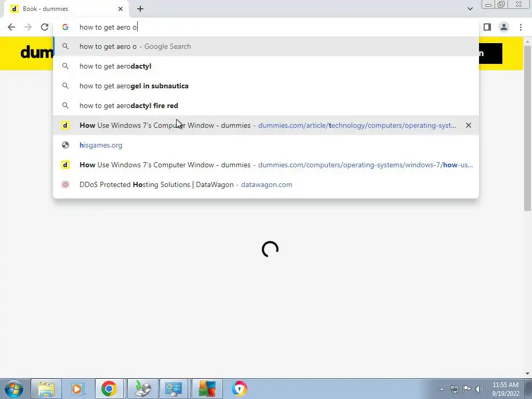Screen dimensions: 532x399
Task: Click the browser back arrow
Action: click(11, 27)
